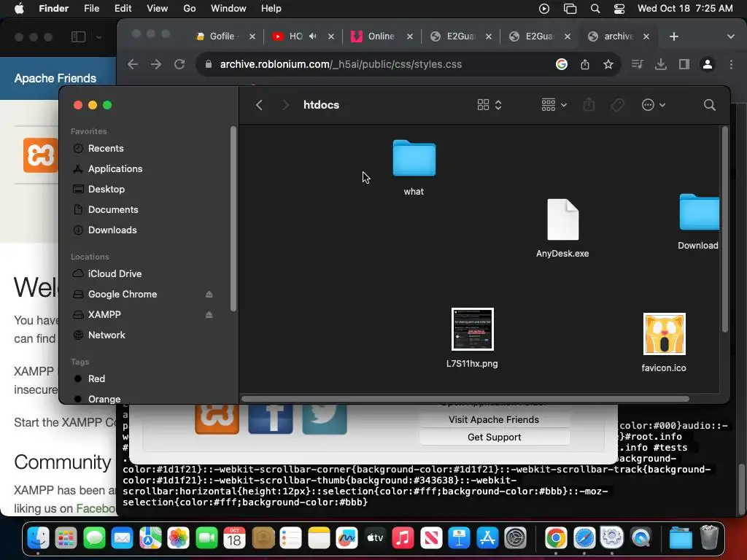Image resolution: width=747 pixels, height=560 pixels.
Task: Open the Finder group-by dropdown
Action: click(554, 105)
